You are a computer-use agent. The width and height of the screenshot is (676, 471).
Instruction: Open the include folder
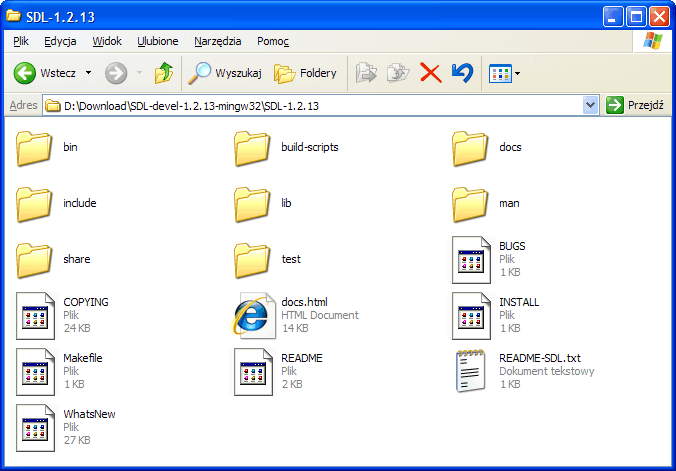point(34,203)
